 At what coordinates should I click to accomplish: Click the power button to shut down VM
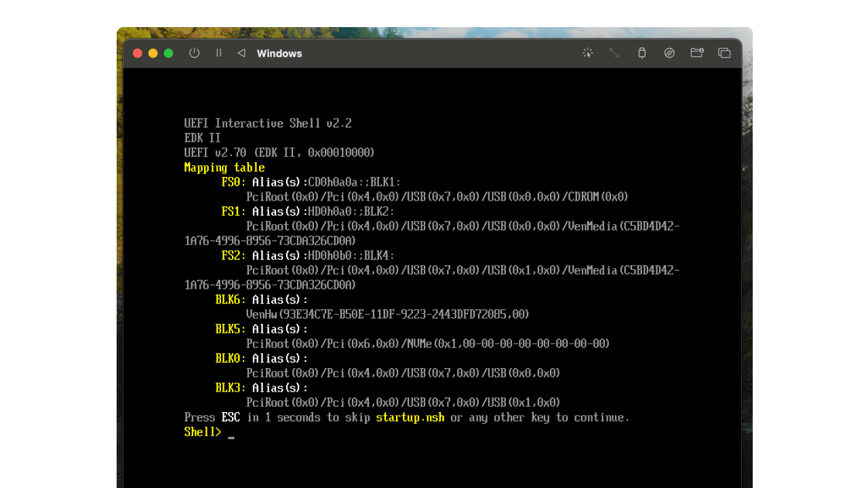(x=195, y=53)
